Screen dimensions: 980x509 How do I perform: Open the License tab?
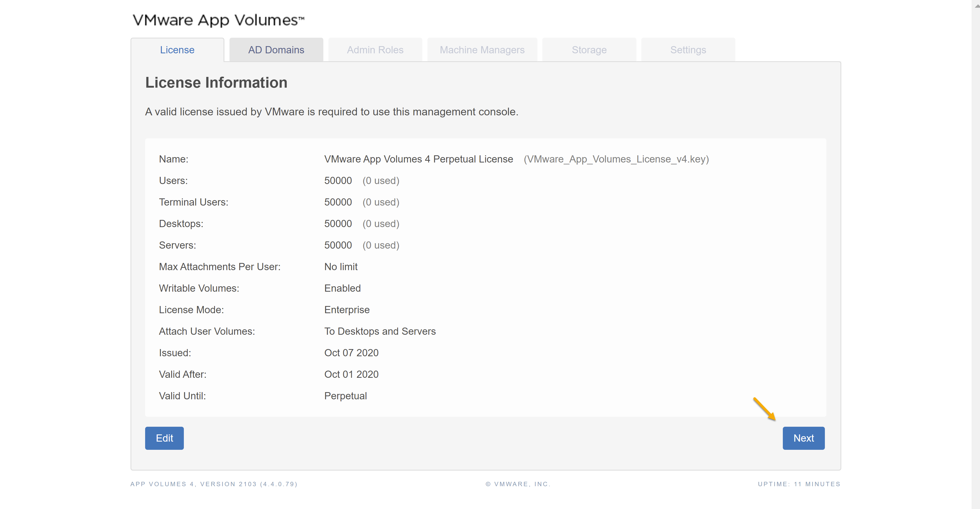[x=177, y=50]
